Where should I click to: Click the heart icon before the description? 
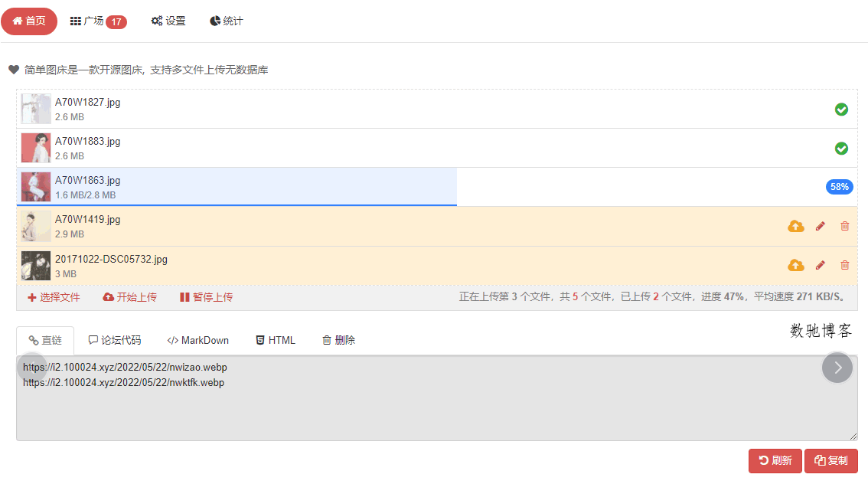(x=14, y=70)
